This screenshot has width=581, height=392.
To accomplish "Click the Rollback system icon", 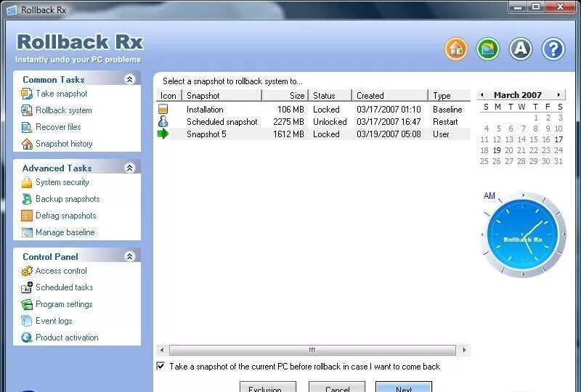I will 27,110.
